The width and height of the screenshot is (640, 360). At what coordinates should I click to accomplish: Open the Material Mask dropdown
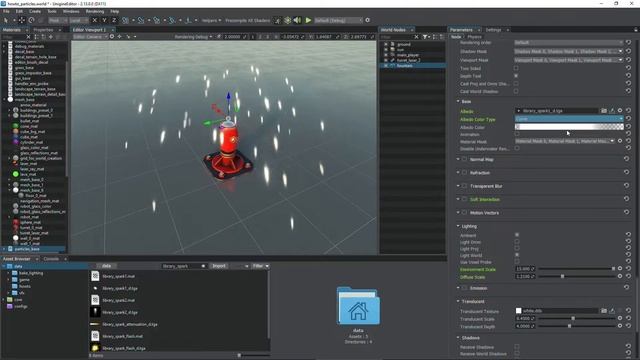click(x=565, y=141)
